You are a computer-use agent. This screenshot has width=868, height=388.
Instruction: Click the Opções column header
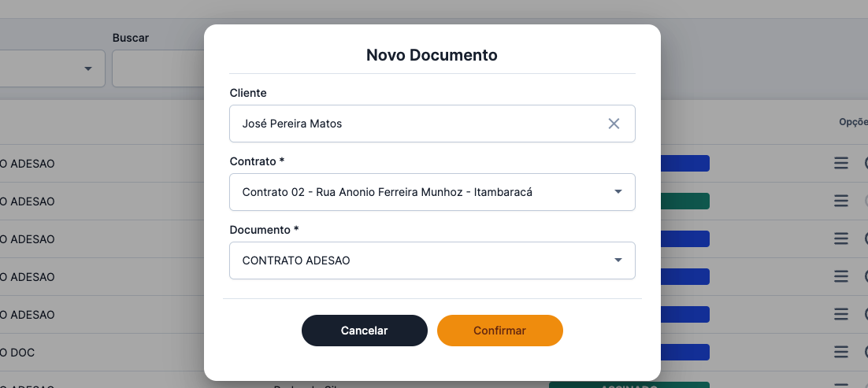point(852,122)
